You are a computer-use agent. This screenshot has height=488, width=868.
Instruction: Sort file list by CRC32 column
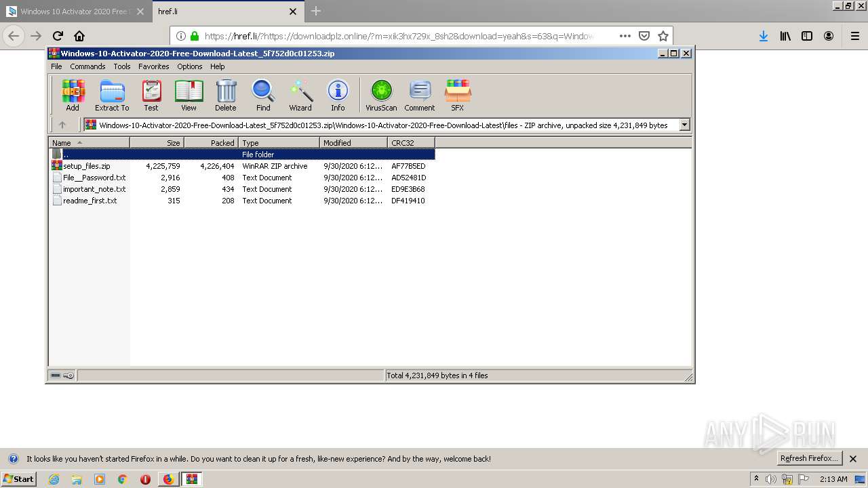411,143
